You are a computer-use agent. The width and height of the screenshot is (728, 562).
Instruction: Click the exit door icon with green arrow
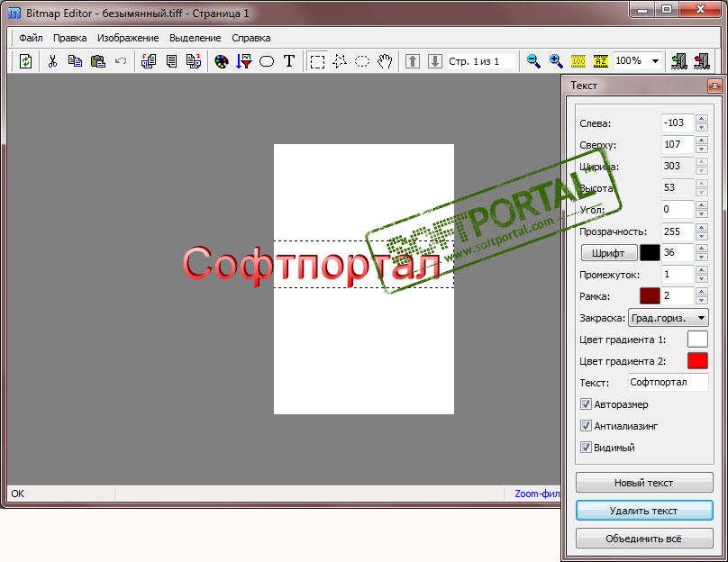pyautogui.click(x=679, y=61)
